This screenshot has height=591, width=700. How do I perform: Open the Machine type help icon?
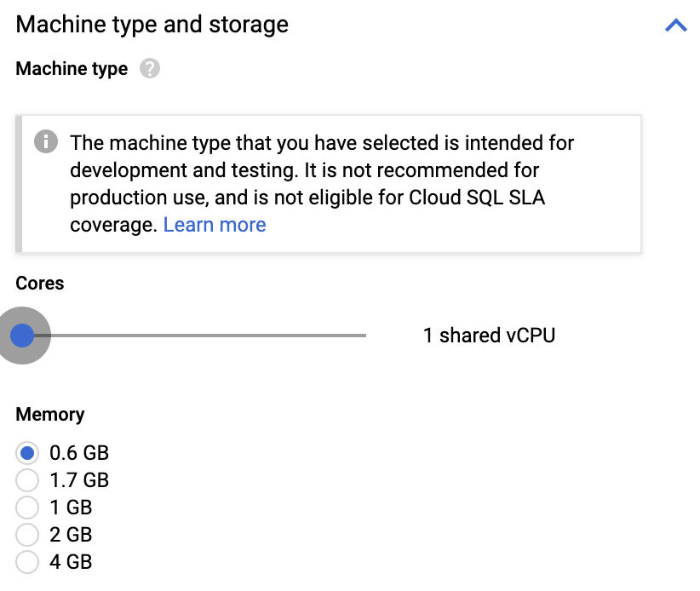pos(150,68)
